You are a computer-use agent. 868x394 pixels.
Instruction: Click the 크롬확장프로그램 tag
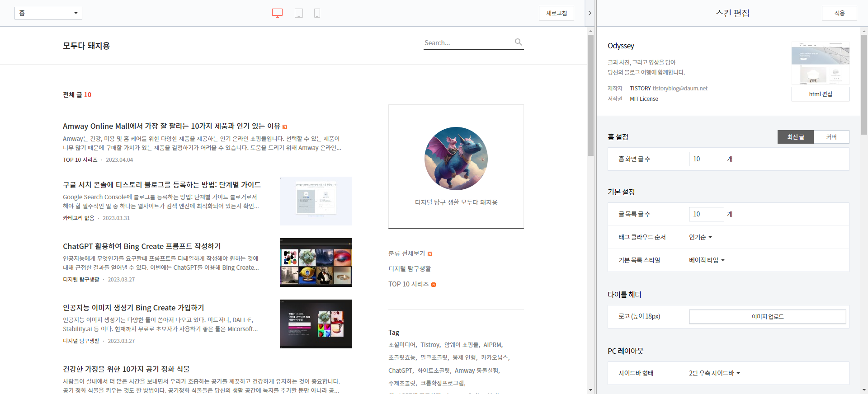tap(442, 383)
